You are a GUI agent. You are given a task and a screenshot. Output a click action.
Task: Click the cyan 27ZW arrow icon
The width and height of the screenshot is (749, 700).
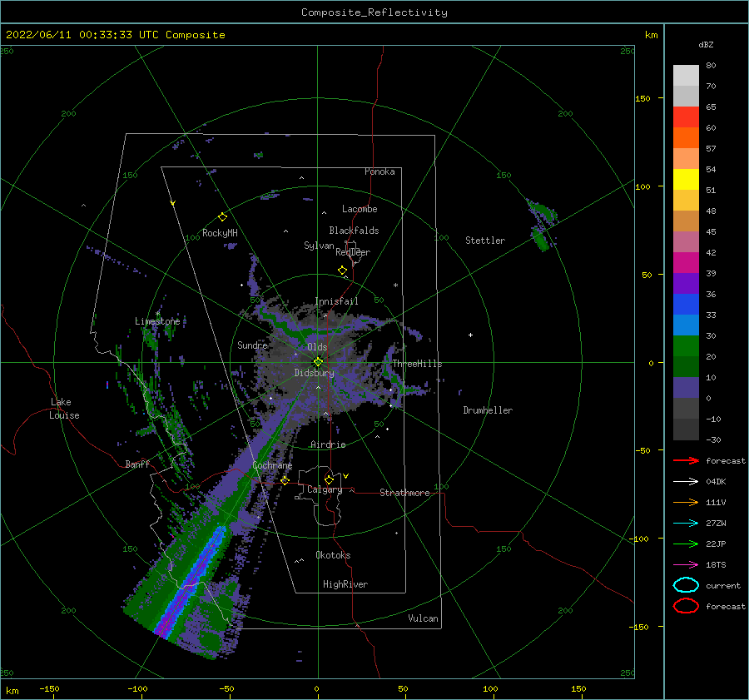[x=686, y=524]
